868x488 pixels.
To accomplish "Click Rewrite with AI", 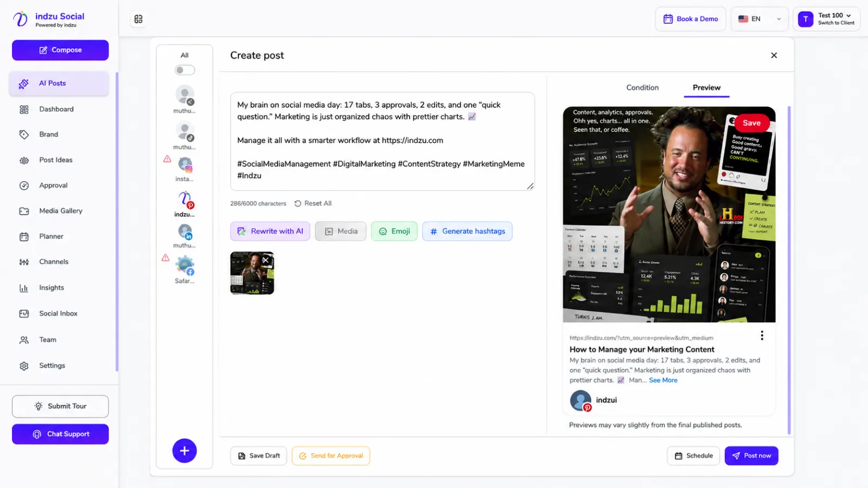I will [270, 232].
